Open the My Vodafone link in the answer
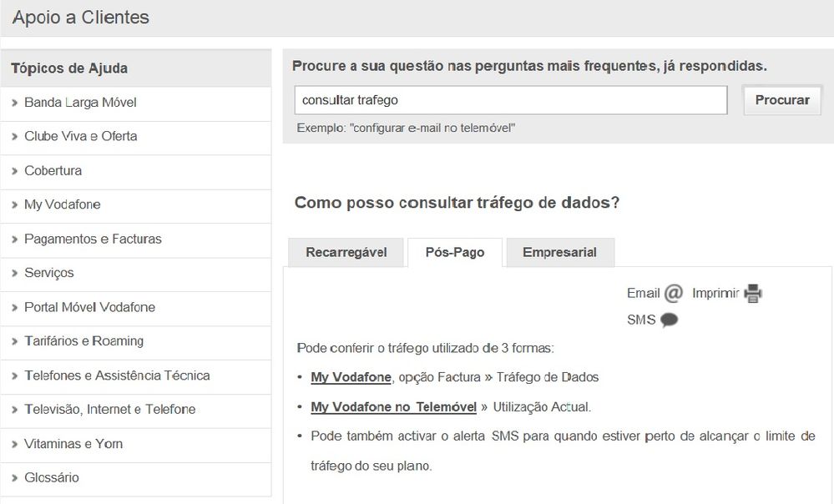834x504 pixels. pos(351,377)
